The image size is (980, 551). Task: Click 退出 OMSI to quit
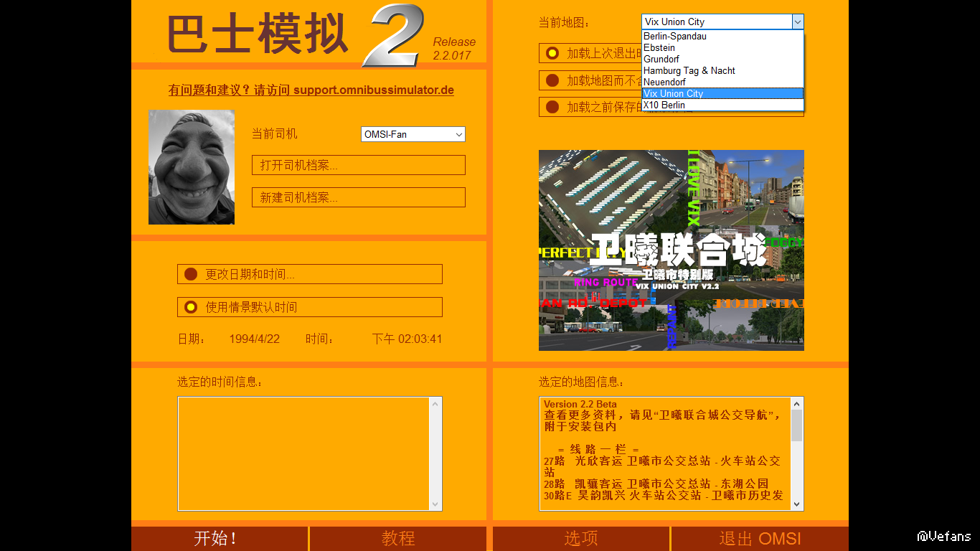pos(760,539)
